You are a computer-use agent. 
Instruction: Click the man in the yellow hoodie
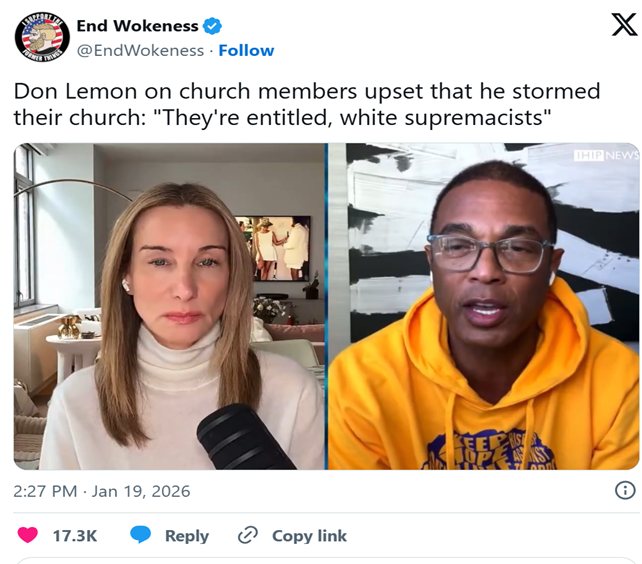click(x=485, y=320)
